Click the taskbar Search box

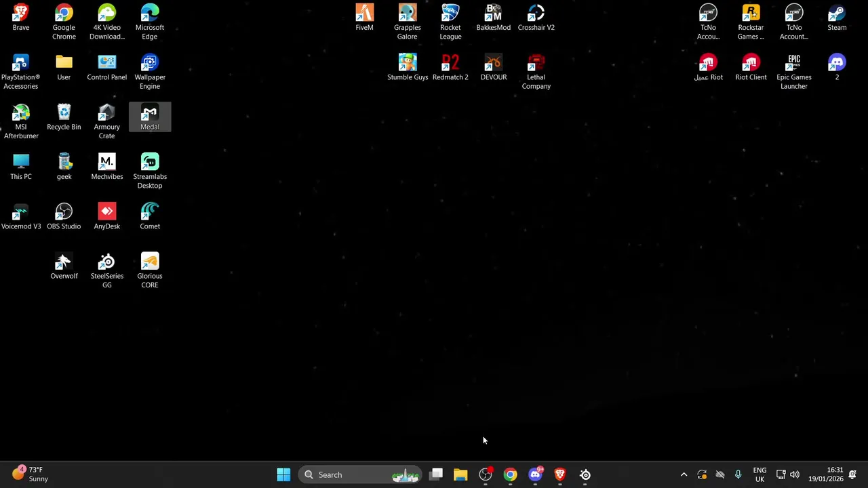[360, 474]
